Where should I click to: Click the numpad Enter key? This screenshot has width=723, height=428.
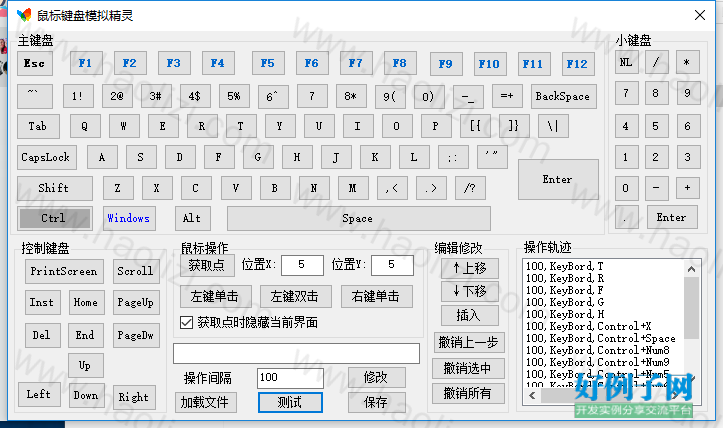coord(672,217)
